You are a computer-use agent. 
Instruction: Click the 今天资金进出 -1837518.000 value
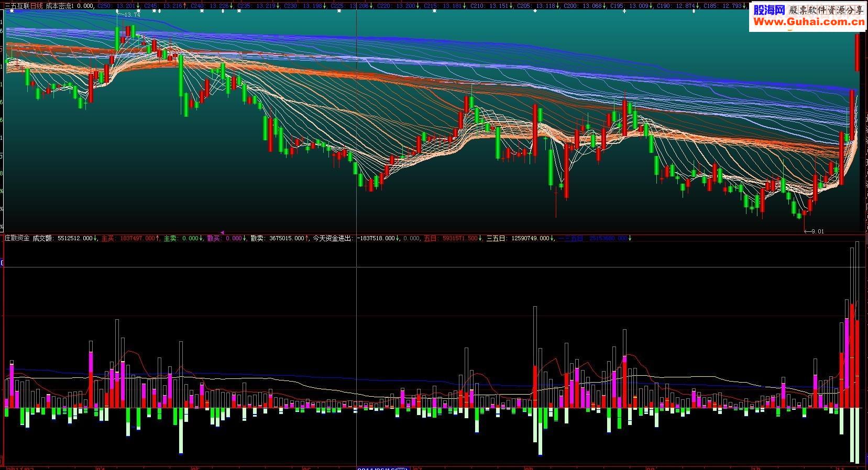[x=356, y=238]
